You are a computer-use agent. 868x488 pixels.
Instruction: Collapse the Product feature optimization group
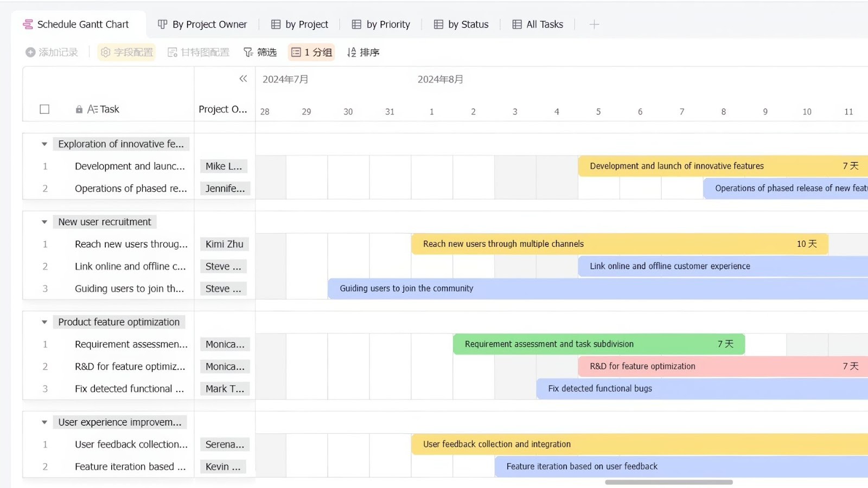coord(44,322)
